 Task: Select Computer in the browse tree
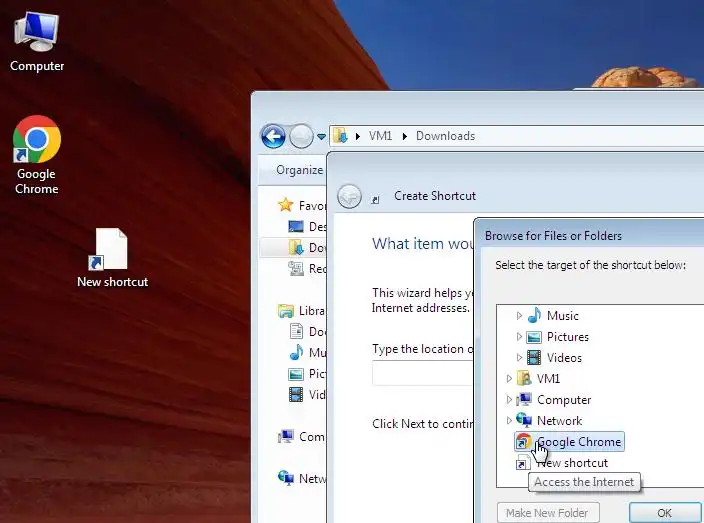[x=554, y=400]
